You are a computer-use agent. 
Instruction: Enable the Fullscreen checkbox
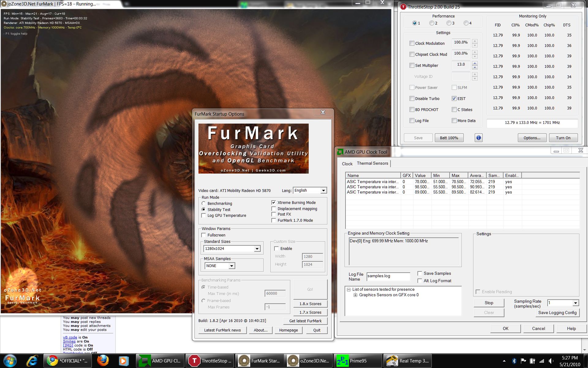pyautogui.click(x=204, y=235)
